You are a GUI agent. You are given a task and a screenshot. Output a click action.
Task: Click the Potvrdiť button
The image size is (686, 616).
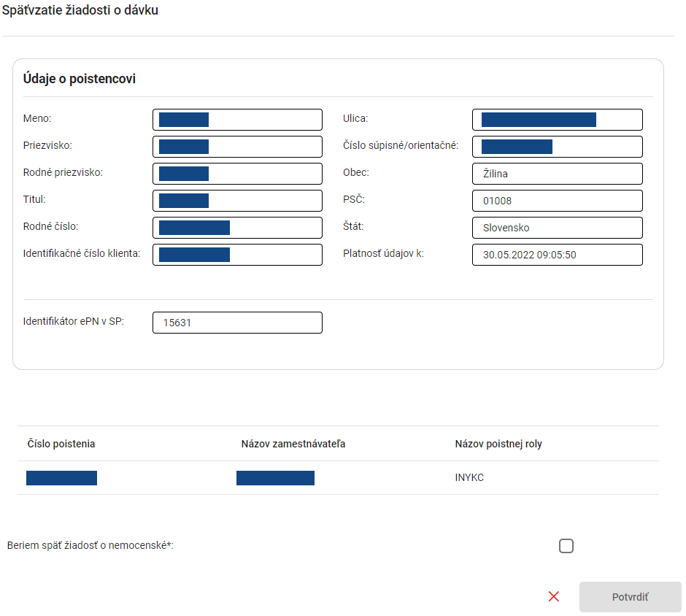[630, 597]
